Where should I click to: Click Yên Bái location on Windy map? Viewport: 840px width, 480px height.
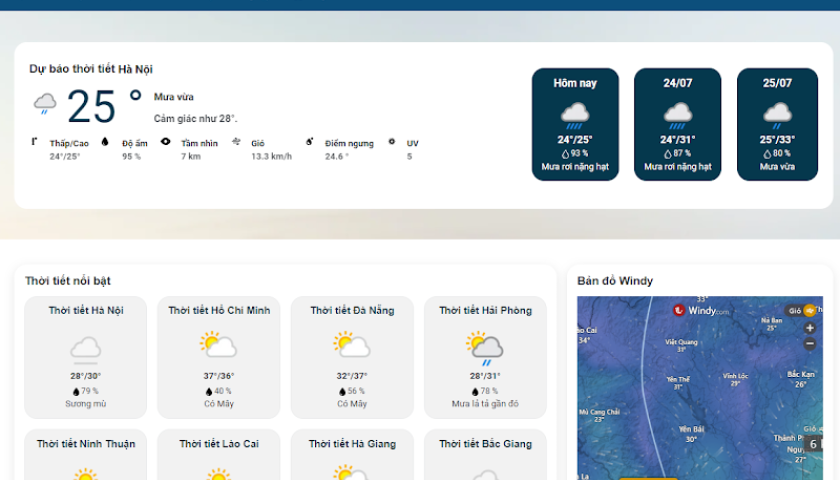tap(690, 429)
